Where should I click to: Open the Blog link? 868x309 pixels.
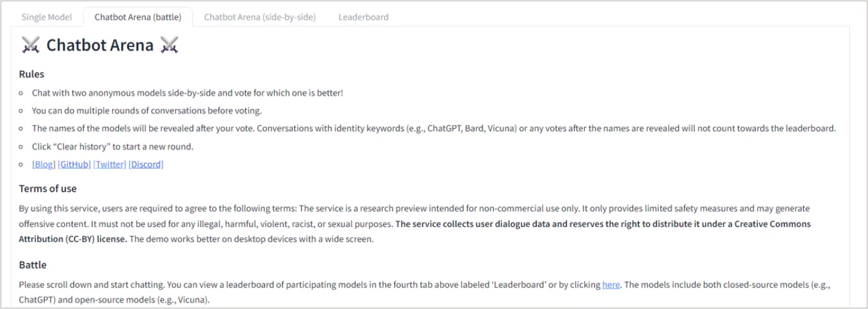(x=44, y=164)
